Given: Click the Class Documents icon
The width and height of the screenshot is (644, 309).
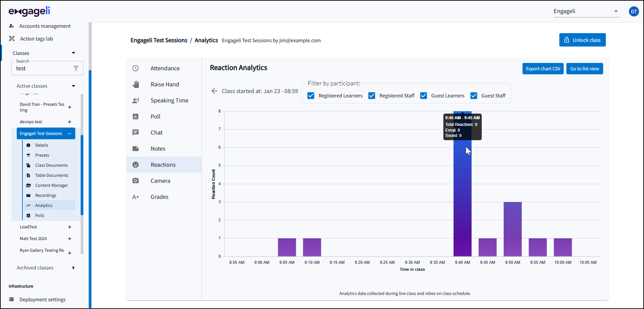Looking at the screenshot, I should [x=28, y=165].
